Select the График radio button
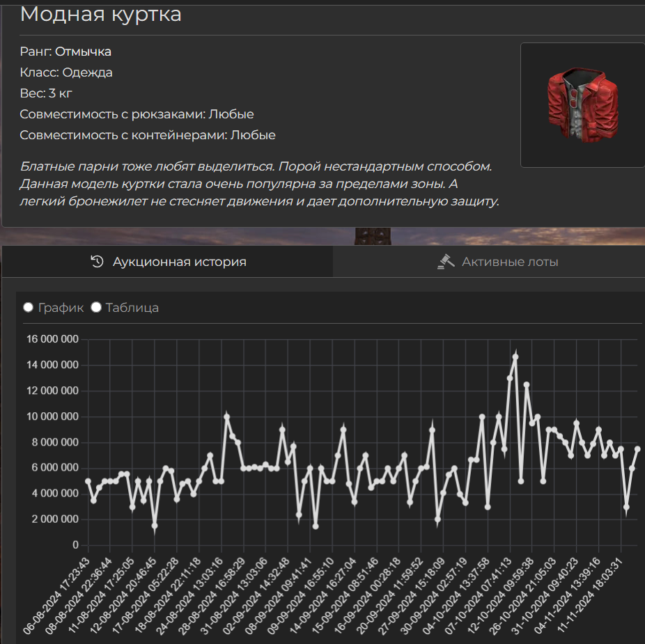The image size is (645, 644). pos(29,307)
